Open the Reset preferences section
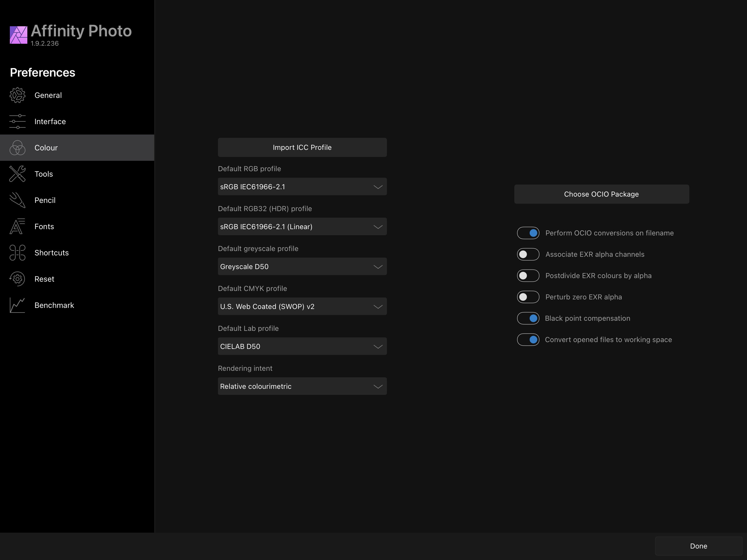Viewport: 747px width, 560px height. click(x=77, y=279)
